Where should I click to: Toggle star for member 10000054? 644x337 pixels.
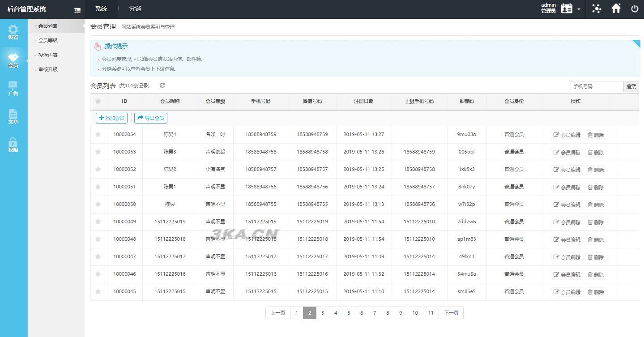98,134
